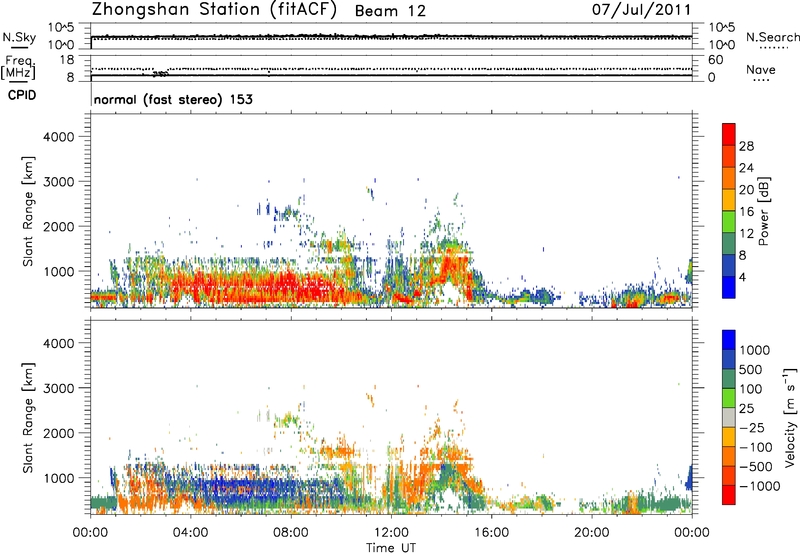
Task: Click the Power [dB] colorbar title
Action: [764, 211]
